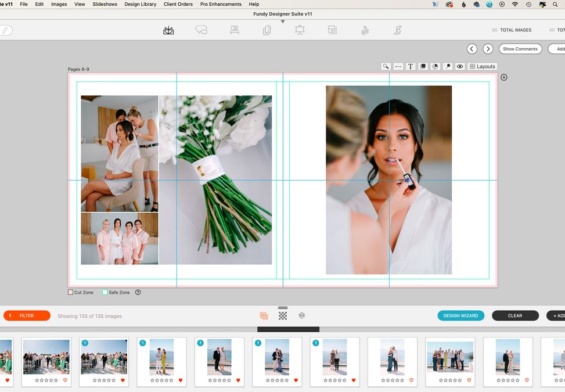Open the Client Orders menu

coord(178,4)
